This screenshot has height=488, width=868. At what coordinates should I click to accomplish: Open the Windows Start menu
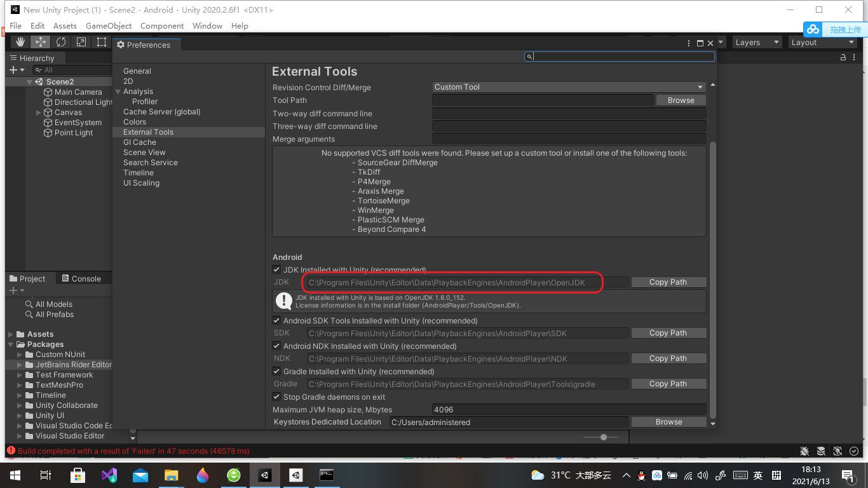pos(15,475)
